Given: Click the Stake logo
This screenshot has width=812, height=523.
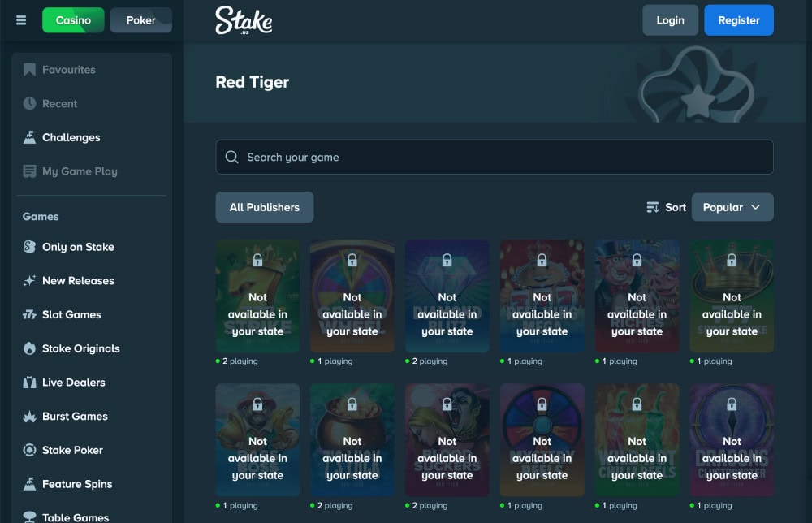Looking at the screenshot, I should 244,20.
